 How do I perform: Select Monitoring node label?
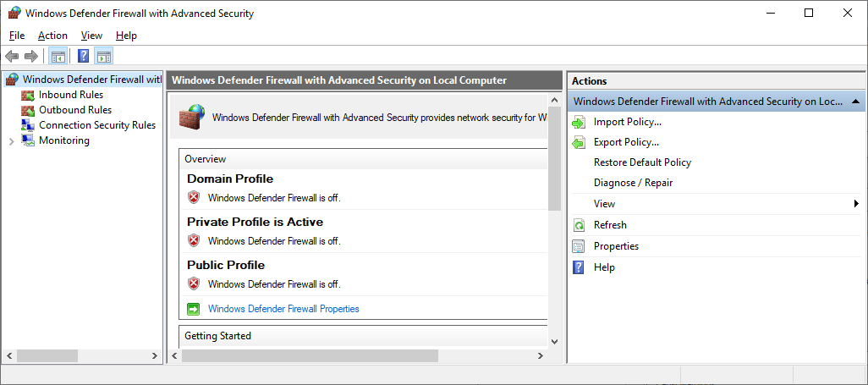pyautogui.click(x=64, y=140)
